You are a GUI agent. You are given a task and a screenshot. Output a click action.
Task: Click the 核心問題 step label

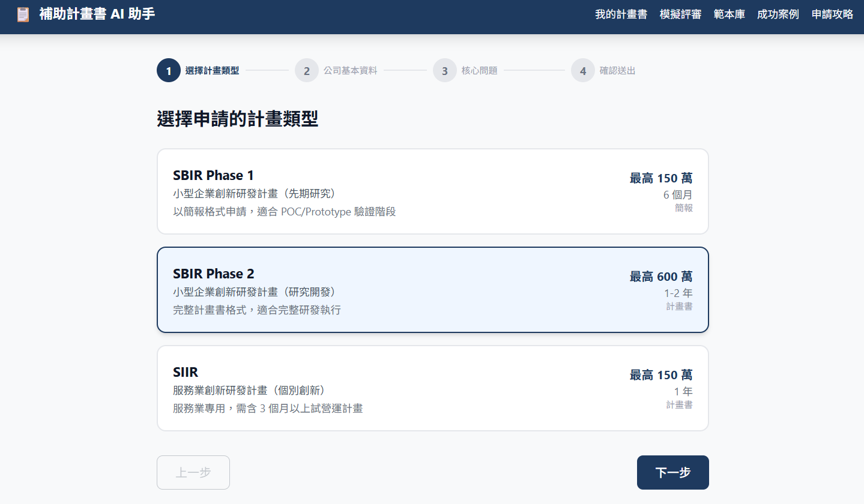click(479, 71)
